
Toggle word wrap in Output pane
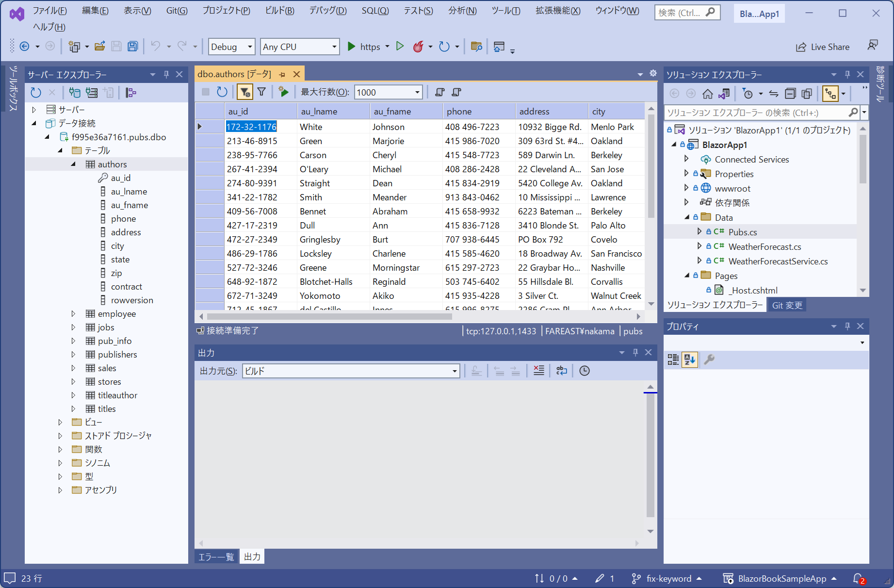(561, 371)
